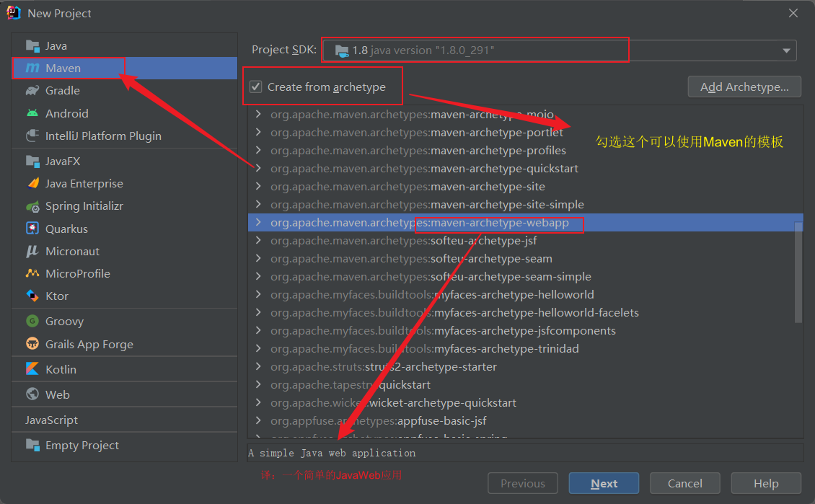Viewport: 815px width, 504px height.
Task: Select the myfaces-archetype-trinidad row
Action: pos(526,349)
